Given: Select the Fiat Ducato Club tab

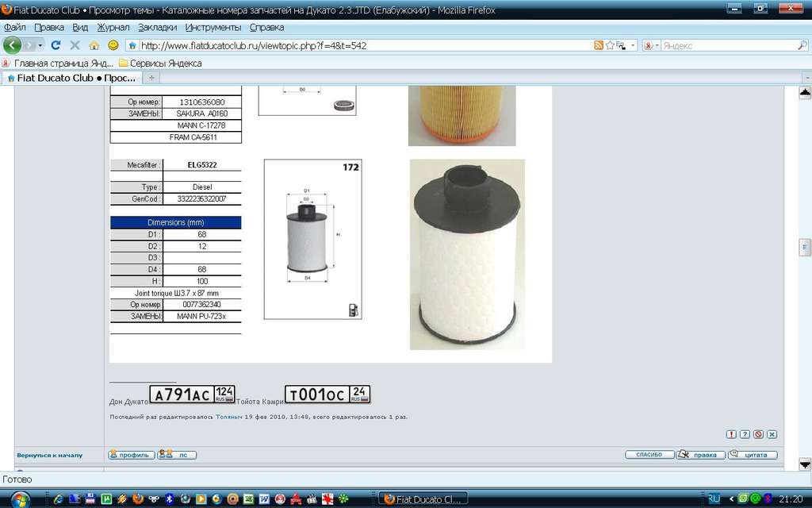Looking at the screenshot, I should point(72,78).
